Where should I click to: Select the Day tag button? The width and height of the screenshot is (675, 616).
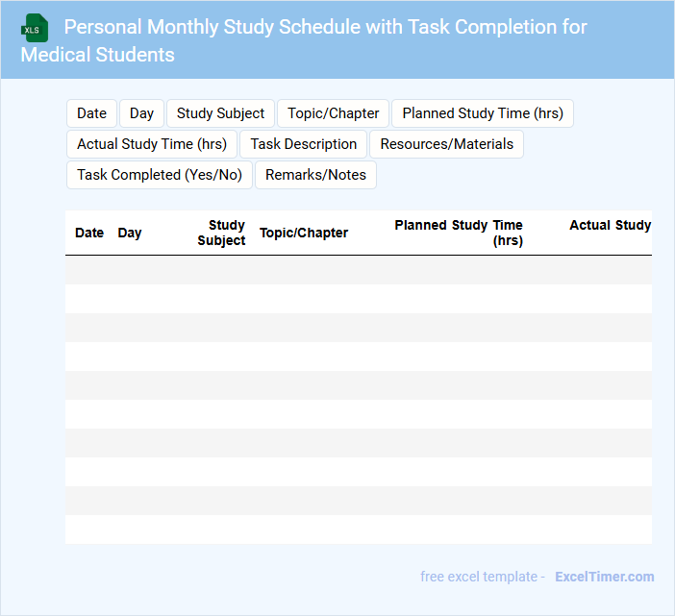141,113
